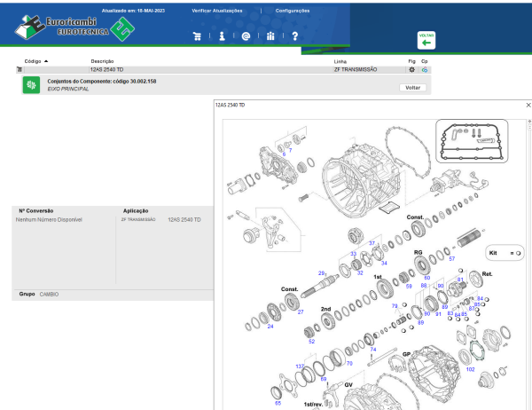Click part number 29 in diagram
This screenshot has height=410, width=532.
(x=321, y=273)
